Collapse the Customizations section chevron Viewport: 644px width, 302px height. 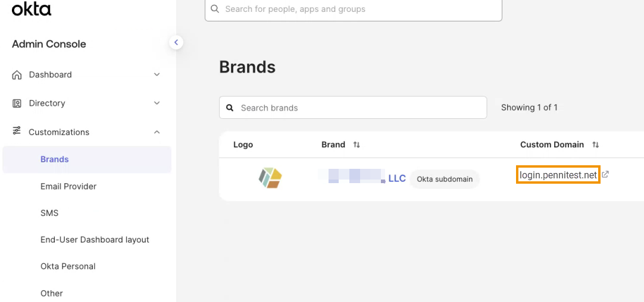157,132
